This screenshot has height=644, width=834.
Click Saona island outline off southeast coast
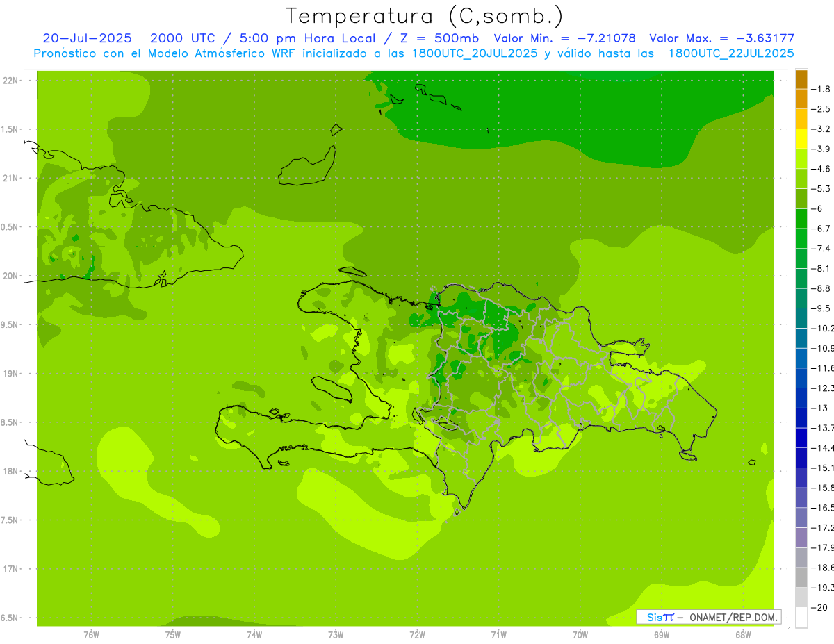pyautogui.click(x=688, y=456)
